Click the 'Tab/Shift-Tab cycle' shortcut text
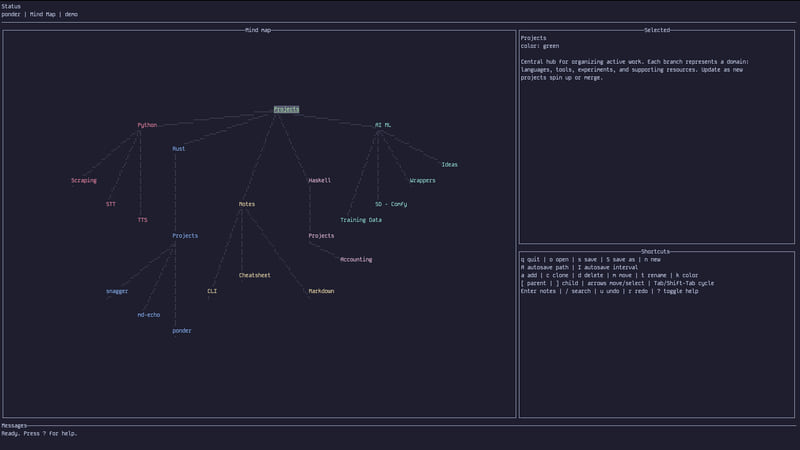Screen dimensions: 800x450 tap(684, 283)
